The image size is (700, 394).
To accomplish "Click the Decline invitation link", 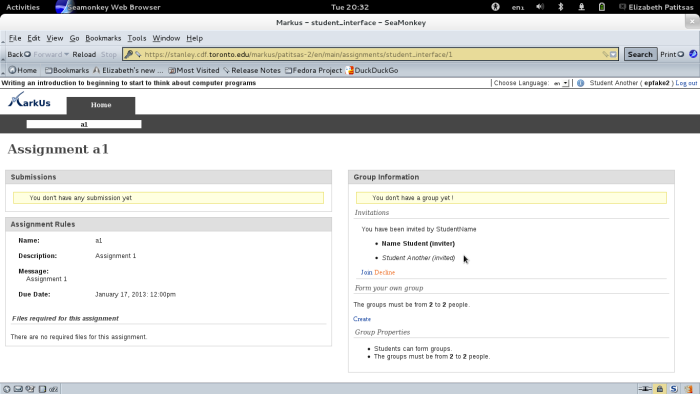I will point(384,272).
